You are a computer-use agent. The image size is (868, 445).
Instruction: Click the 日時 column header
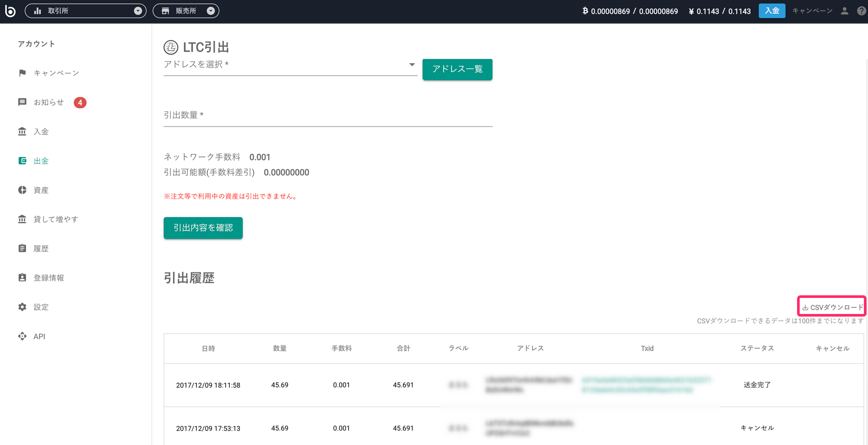[x=208, y=349]
